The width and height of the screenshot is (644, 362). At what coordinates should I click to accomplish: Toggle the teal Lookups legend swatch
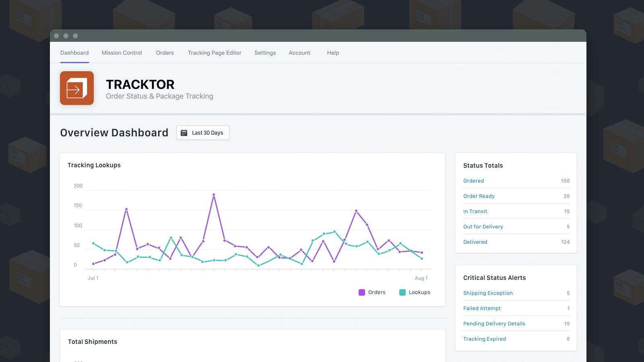pyautogui.click(x=402, y=292)
